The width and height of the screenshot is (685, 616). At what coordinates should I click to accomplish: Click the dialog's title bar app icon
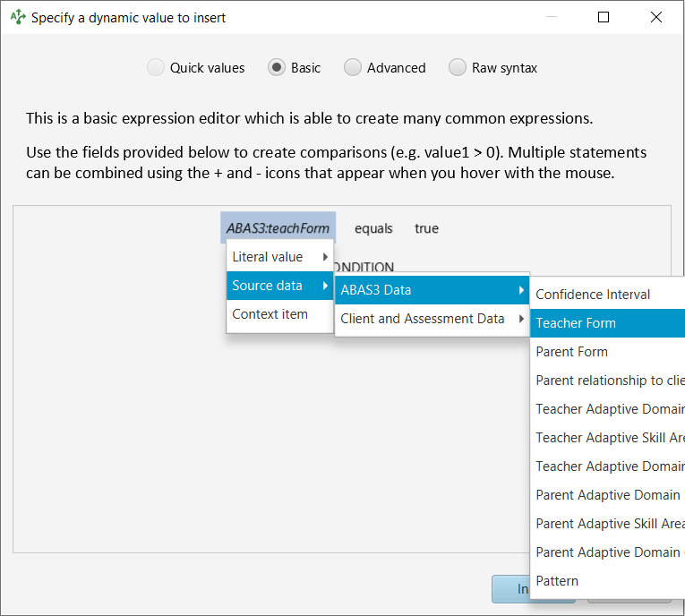pos(18,17)
